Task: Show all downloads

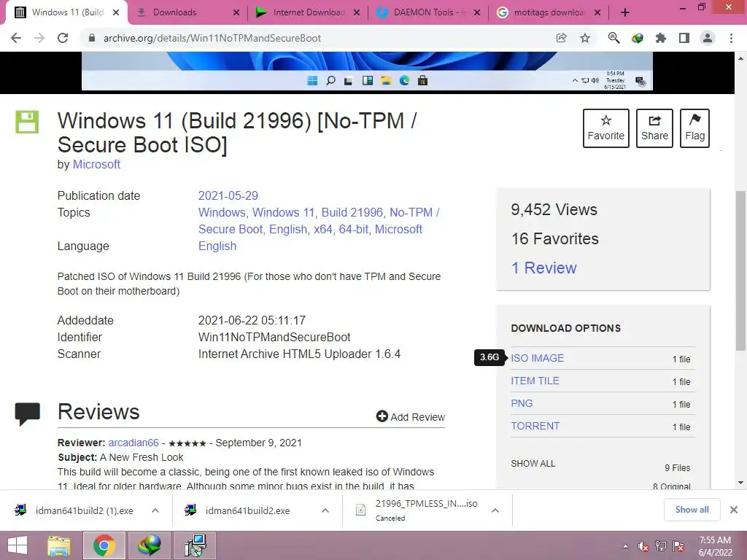Action: pyautogui.click(x=692, y=510)
